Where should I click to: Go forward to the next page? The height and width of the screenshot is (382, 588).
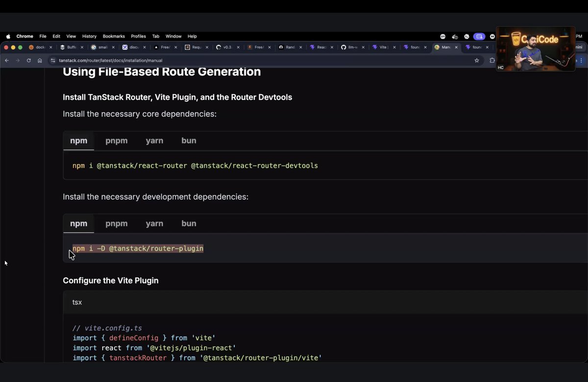[18, 60]
